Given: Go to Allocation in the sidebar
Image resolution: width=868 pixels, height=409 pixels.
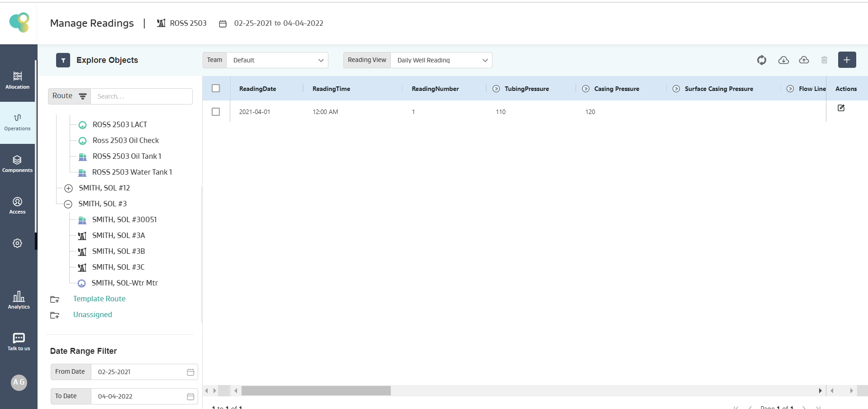Looking at the screenshot, I should 18,80.
